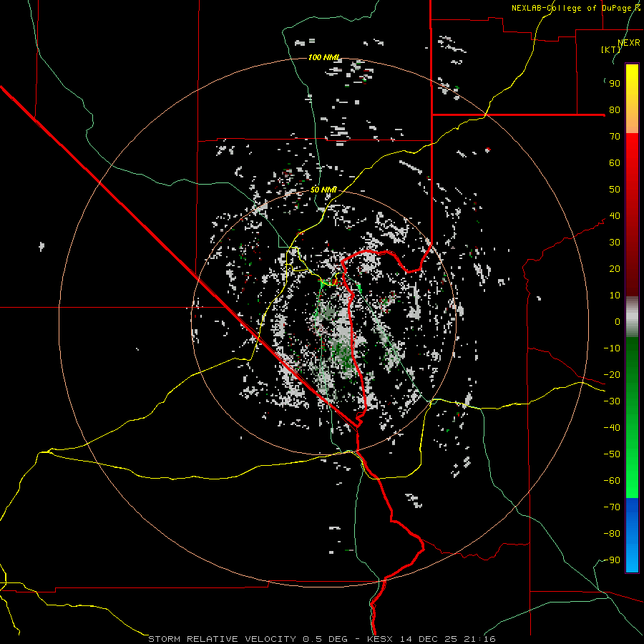Screen dimensions: 644x644
Task: Pick the -40 scale value
Action: point(612,428)
